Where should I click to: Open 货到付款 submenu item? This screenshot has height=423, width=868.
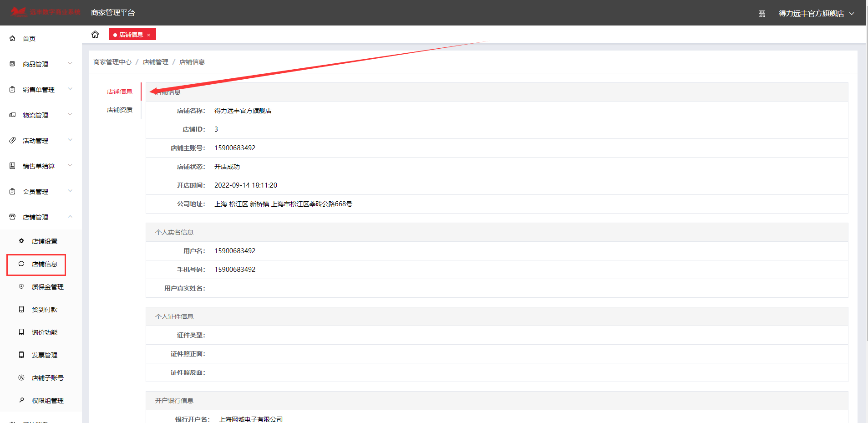pos(45,310)
